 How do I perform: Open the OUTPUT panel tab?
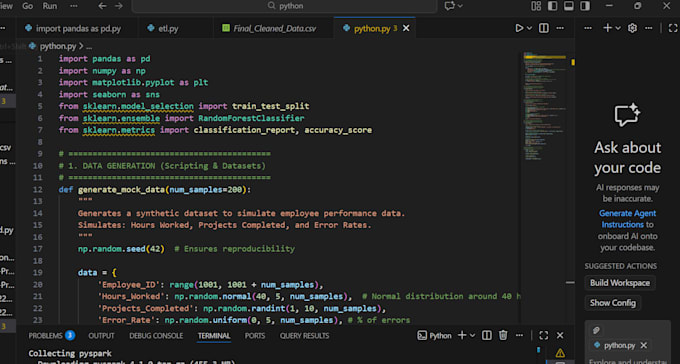click(x=101, y=335)
